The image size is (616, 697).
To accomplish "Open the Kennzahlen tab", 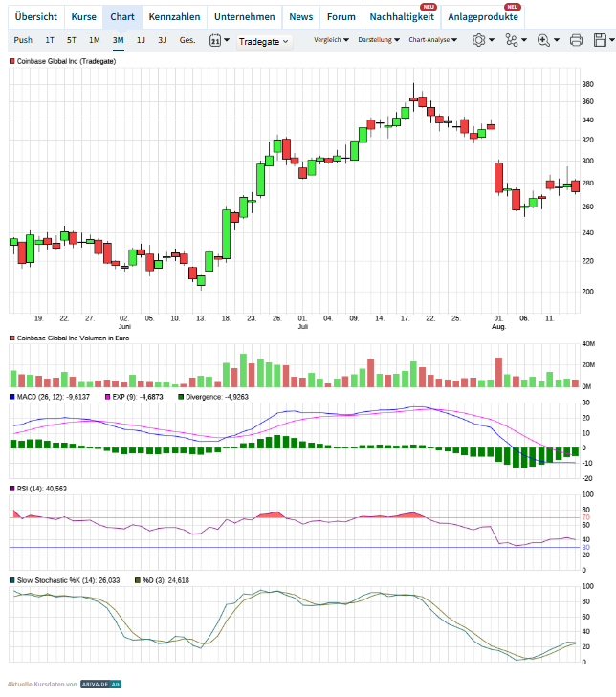I will pyautogui.click(x=174, y=17).
